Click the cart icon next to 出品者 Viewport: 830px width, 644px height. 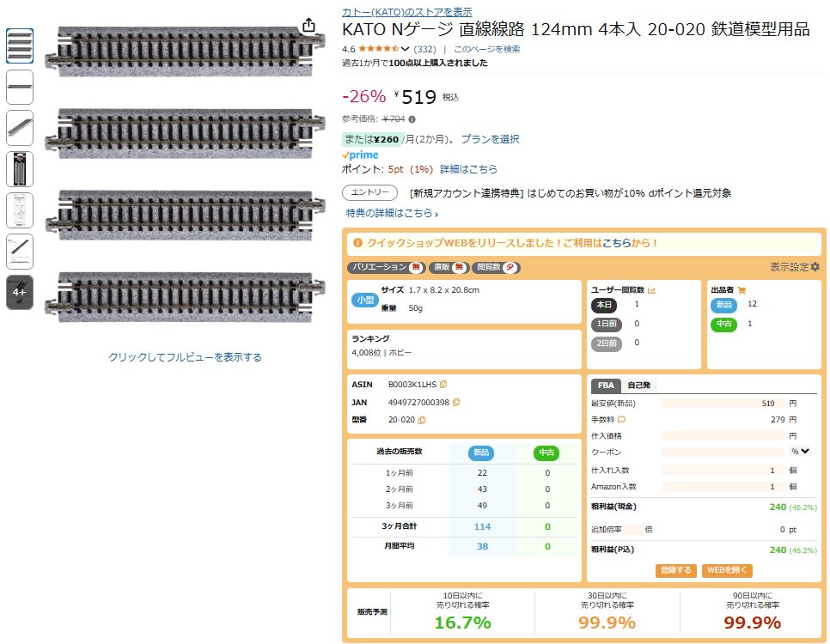[742, 290]
